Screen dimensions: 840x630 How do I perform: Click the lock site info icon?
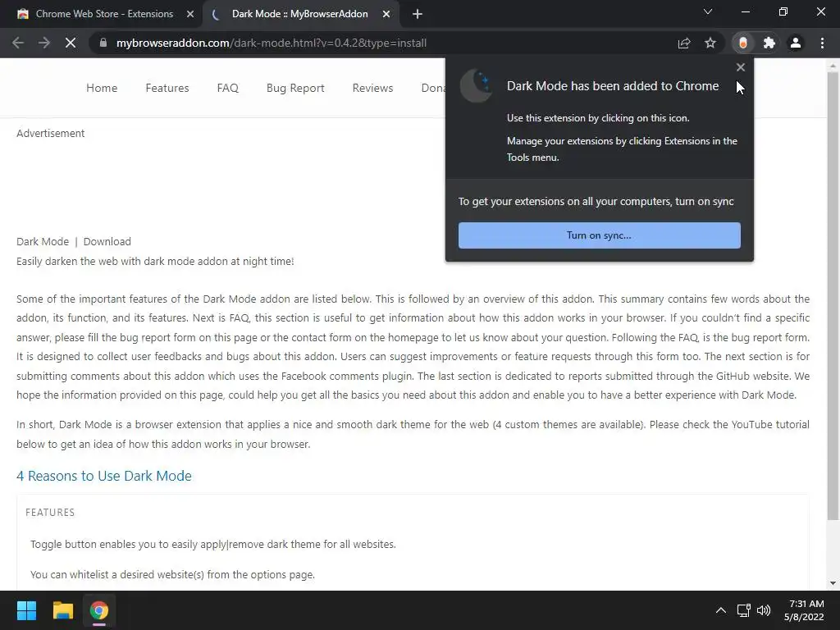(103, 43)
